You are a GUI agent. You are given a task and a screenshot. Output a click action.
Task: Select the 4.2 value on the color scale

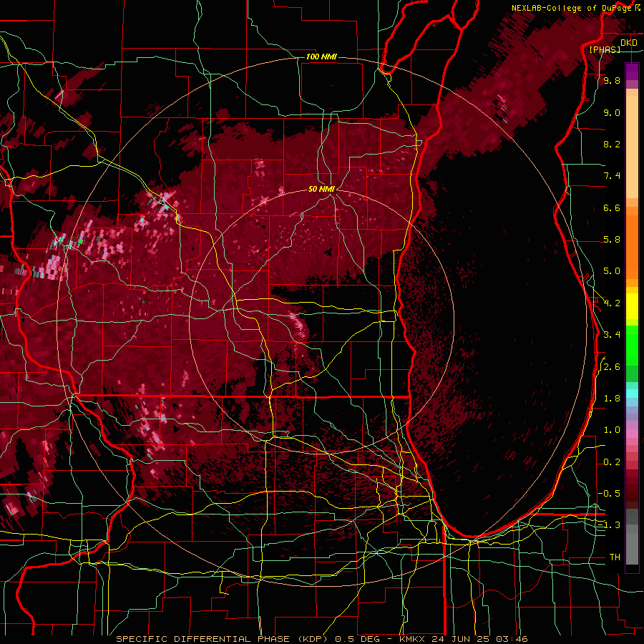612,303
